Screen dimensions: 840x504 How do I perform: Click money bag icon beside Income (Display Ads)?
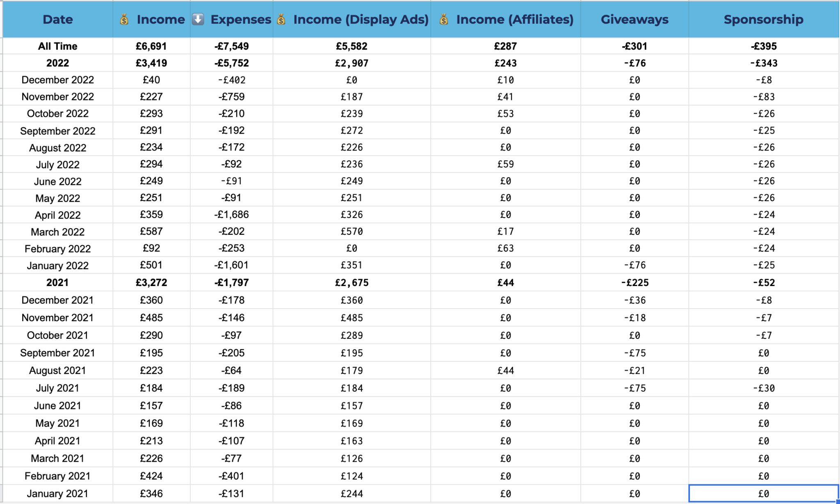point(281,19)
